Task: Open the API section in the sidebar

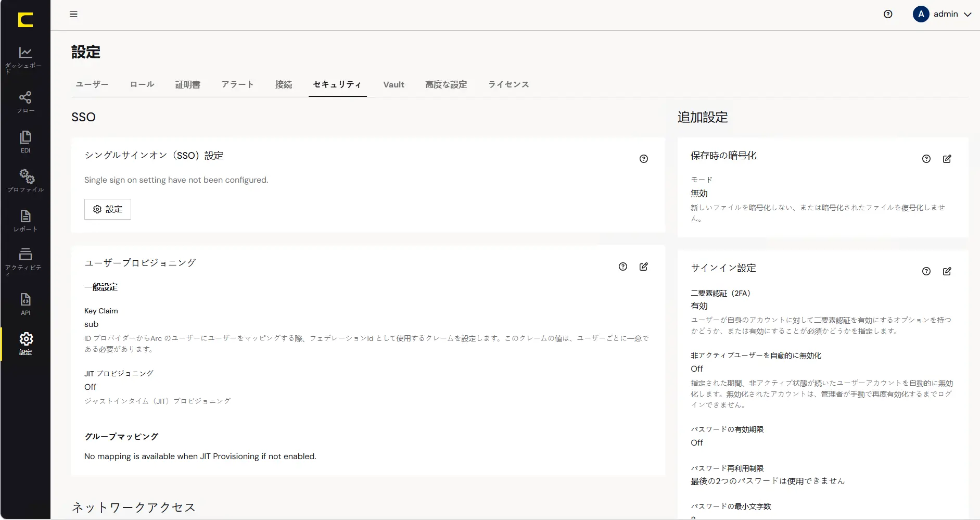Action: click(x=25, y=305)
